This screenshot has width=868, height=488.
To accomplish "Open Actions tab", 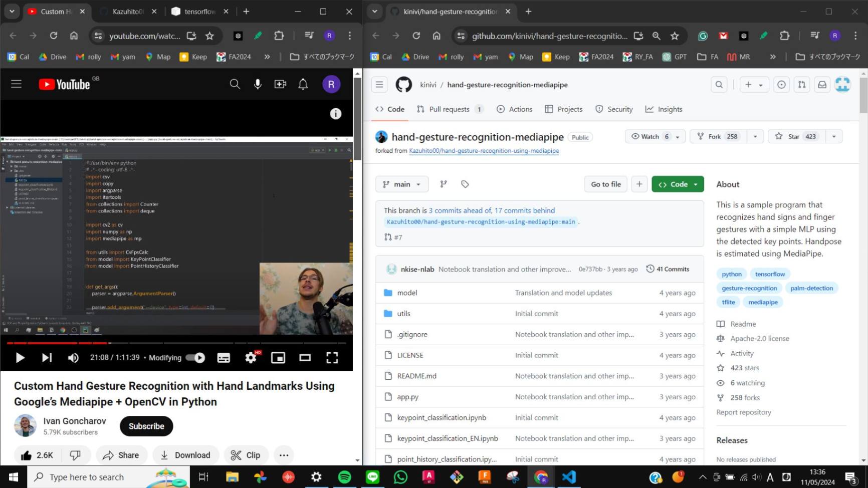I will point(515,109).
